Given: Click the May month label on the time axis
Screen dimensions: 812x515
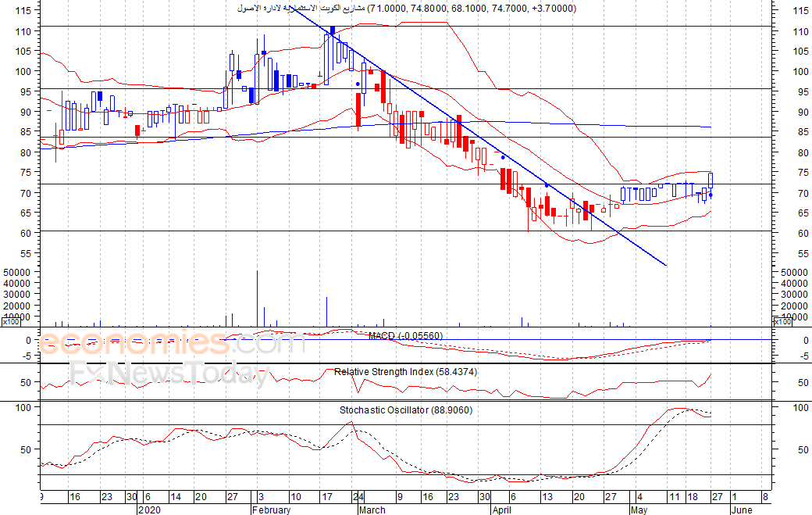Looking at the screenshot, I should coord(639,510).
